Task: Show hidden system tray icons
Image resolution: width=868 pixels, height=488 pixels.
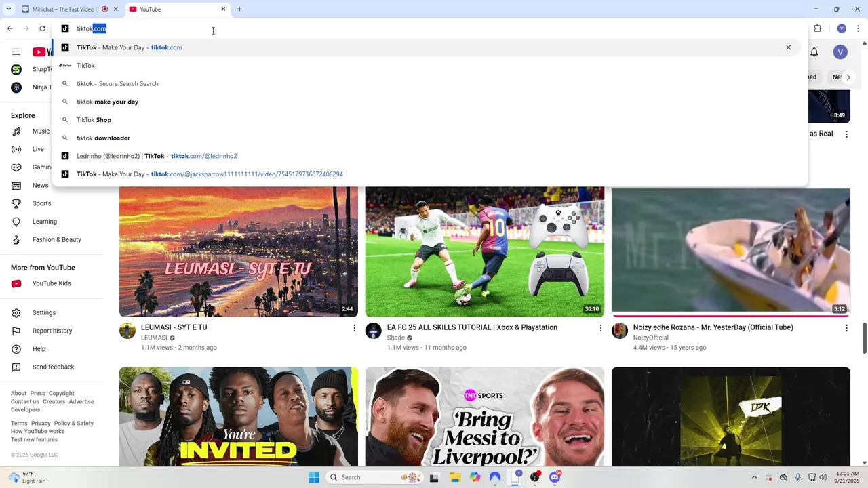Action: [754, 477]
